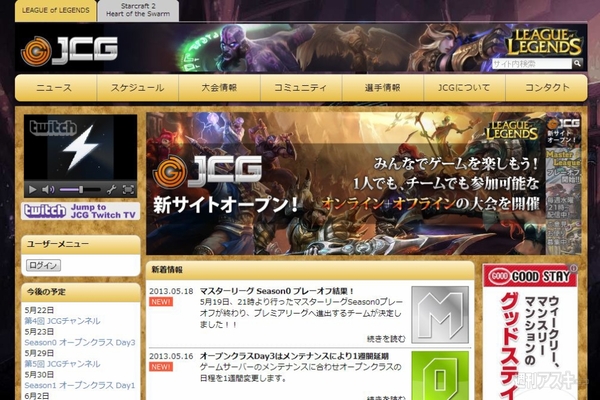600x400 pixels.
Task: Click the 5月22日 schedule date
Action: [39, 310]
